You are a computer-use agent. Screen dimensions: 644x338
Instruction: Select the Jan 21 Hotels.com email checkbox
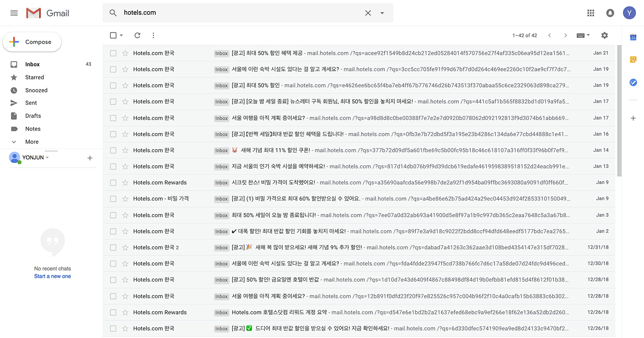point(113,53)
